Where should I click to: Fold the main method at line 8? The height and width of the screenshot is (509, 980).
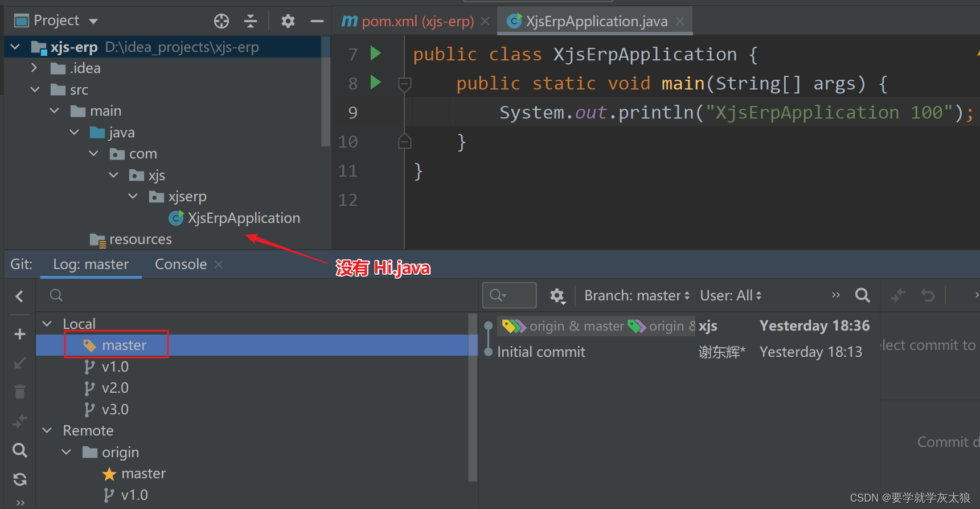click(x=404, y=84)
